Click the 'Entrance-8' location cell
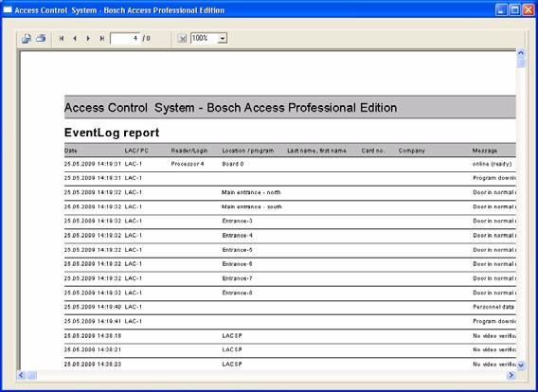The width and height of the screenshot is (538, 392). click(237, 293)
